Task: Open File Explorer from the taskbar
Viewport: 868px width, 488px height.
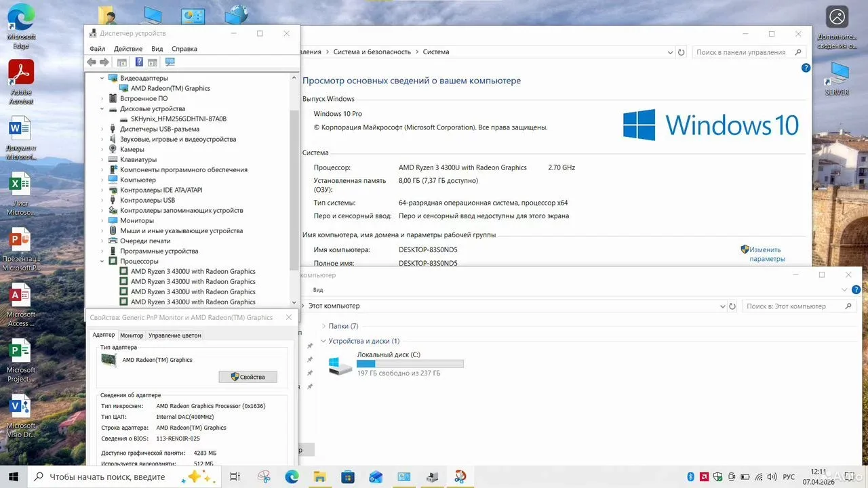Action: (x=319, y=476)
